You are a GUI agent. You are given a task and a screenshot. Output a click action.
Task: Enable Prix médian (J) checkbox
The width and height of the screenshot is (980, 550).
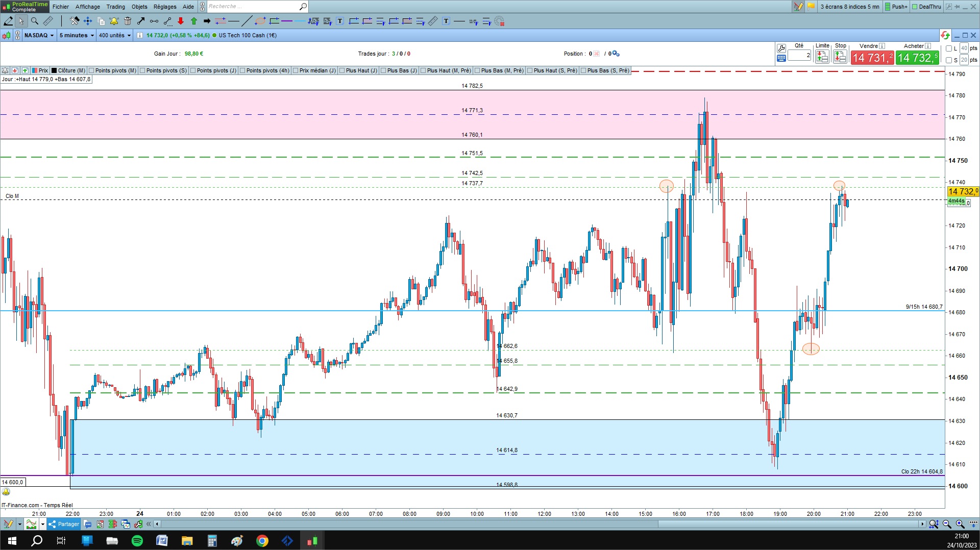[296, 70]
